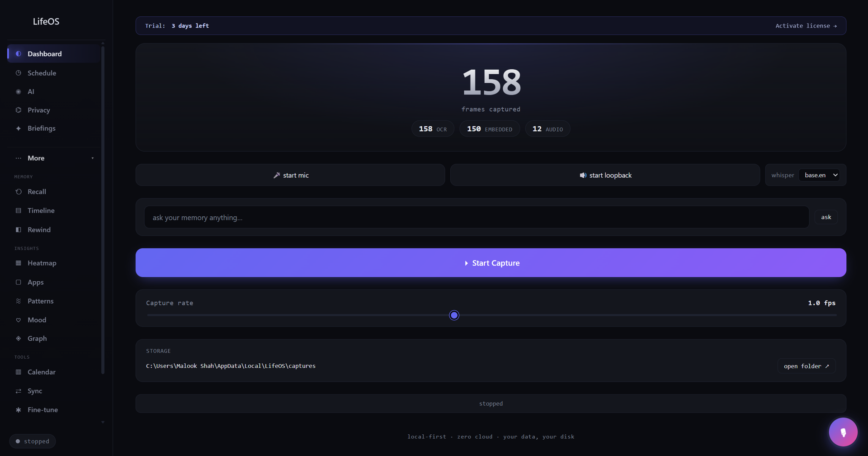Click the storage path C:\Users\Malook Shah text
This screenshot has height=456, width=868.
pyautogui.click(x=231, y=366)
